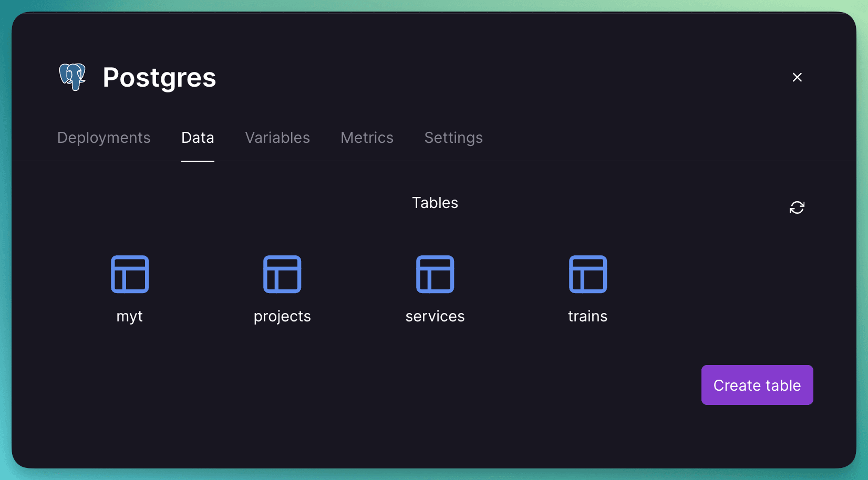Image resolution: width=868 pixels, height=480 pixels.
Task: Open the Settings tab
Action: tap(453, 138)
